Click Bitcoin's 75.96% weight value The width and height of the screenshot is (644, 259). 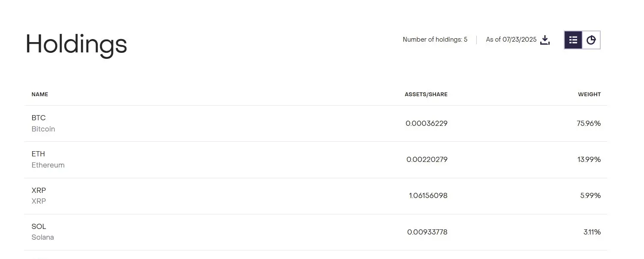click(x=589, y=124)
